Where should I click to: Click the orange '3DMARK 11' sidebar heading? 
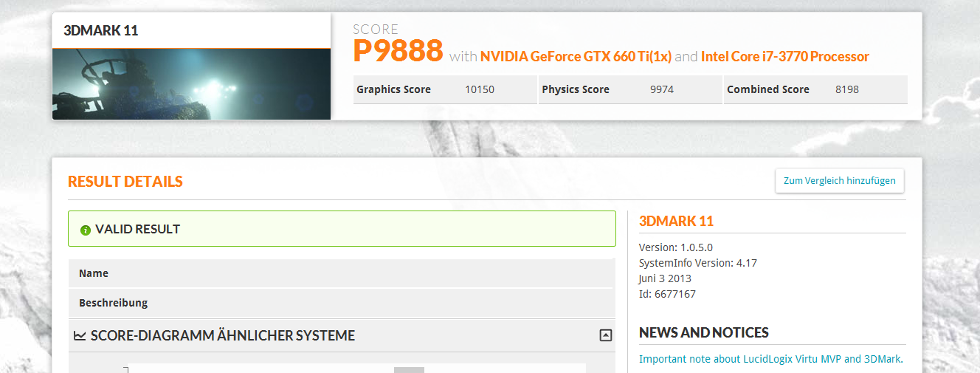pos(676,221)
